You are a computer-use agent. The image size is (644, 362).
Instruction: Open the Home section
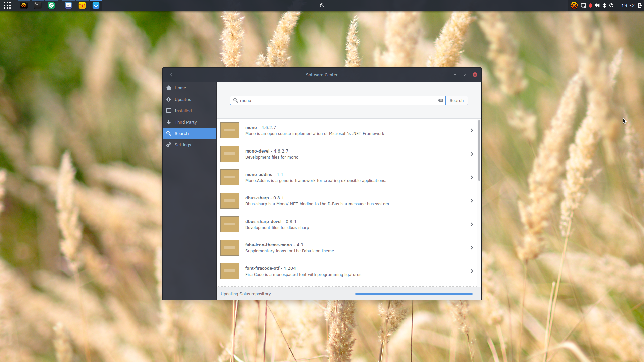[x=190, y=88]
